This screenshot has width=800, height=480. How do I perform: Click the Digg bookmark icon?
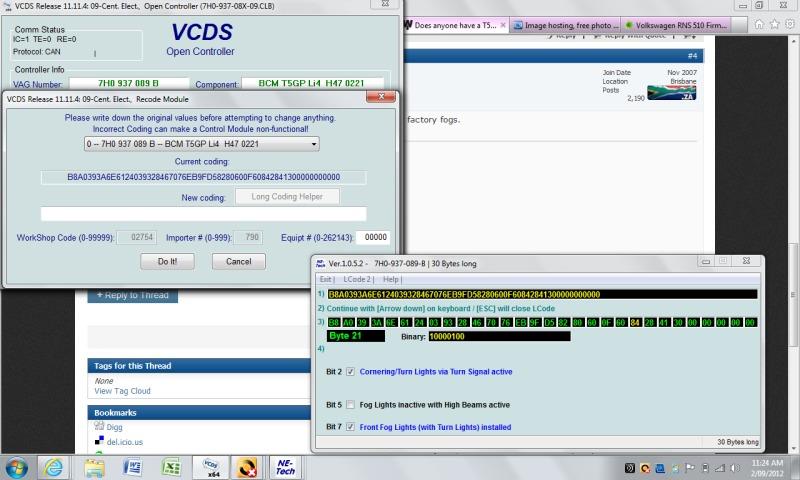point(99,426)
